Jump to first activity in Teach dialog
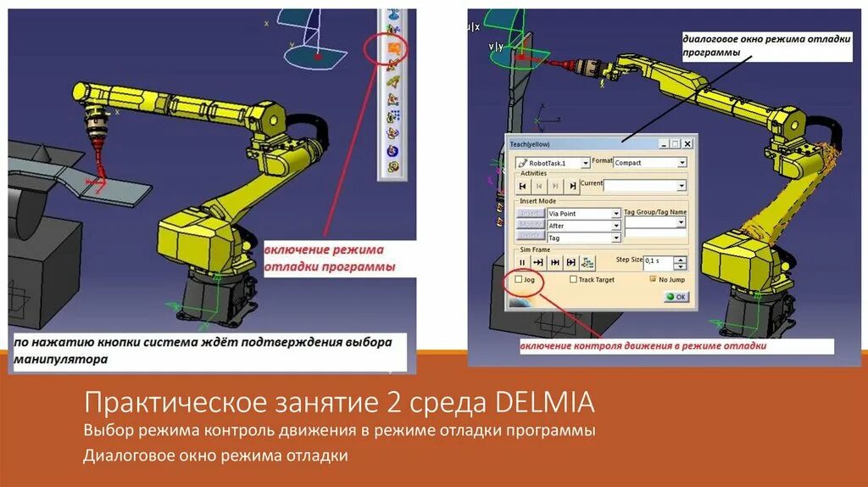 (522, 186)
